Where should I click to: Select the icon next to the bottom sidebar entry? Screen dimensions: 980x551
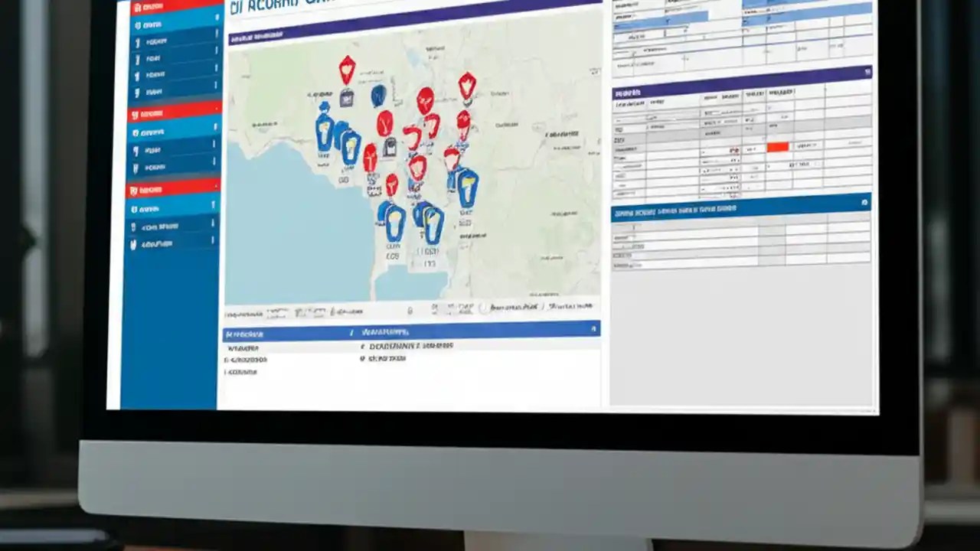coord(132,243)
